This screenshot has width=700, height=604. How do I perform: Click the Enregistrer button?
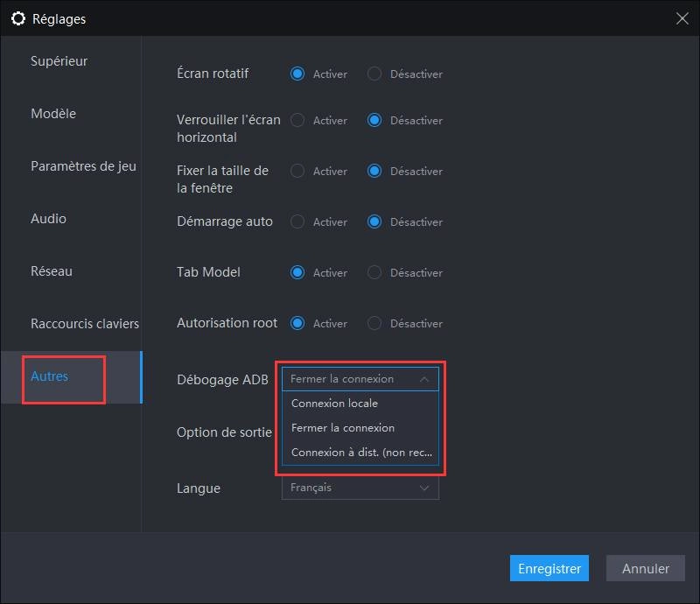click(549, 568)
